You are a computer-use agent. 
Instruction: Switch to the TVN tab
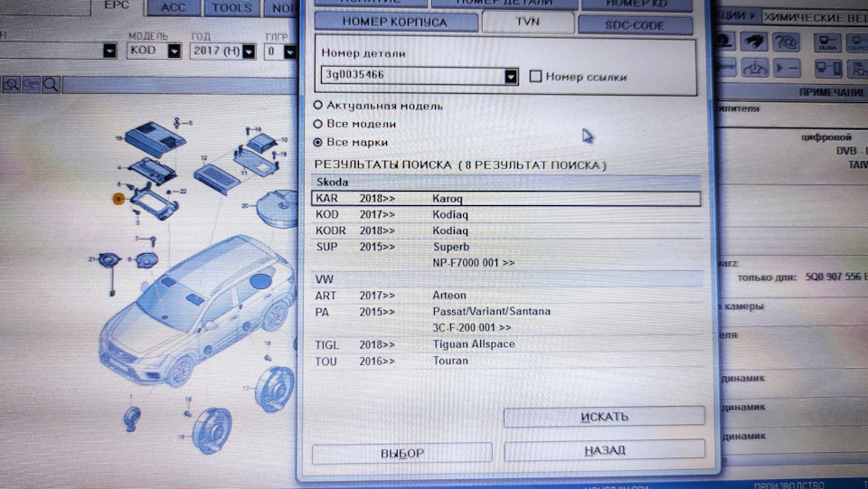click(527, 22)
